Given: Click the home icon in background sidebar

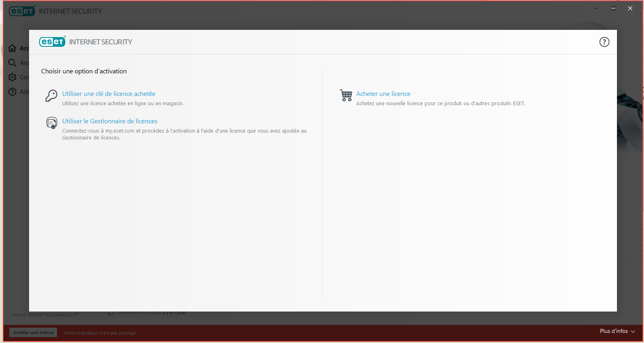Looking at the screenshot, I should (x=13, y=48).
